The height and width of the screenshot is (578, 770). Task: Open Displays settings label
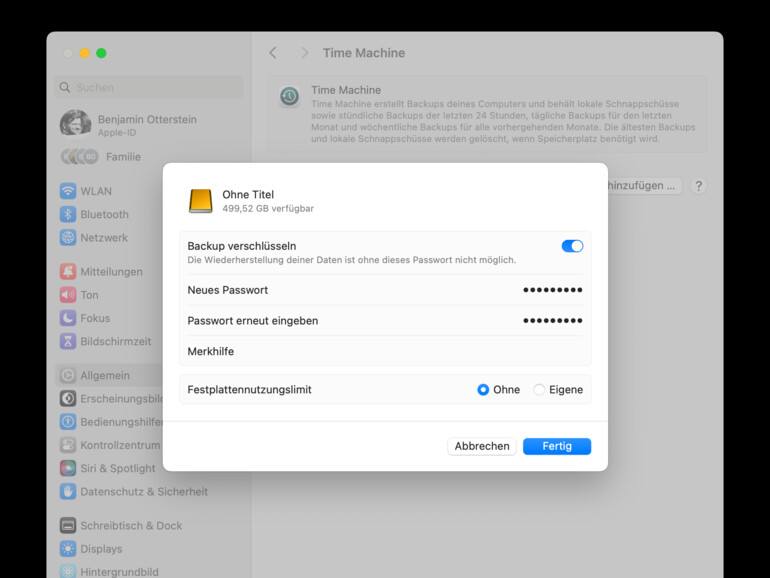(x=101, y=549)
